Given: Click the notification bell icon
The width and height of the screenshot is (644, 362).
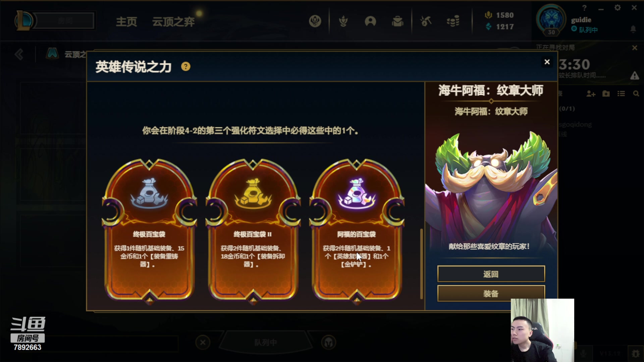Looking at the screenshot, I should pos(633,29).
